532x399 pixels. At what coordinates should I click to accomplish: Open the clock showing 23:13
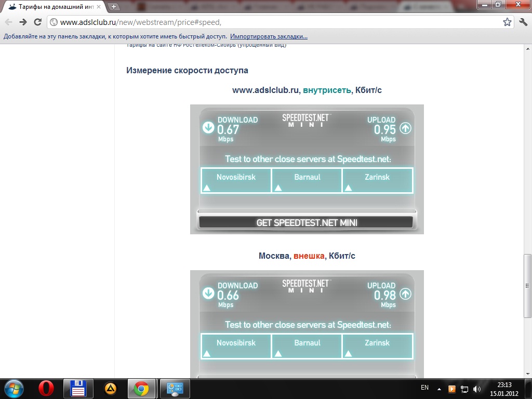coord(504,389)
